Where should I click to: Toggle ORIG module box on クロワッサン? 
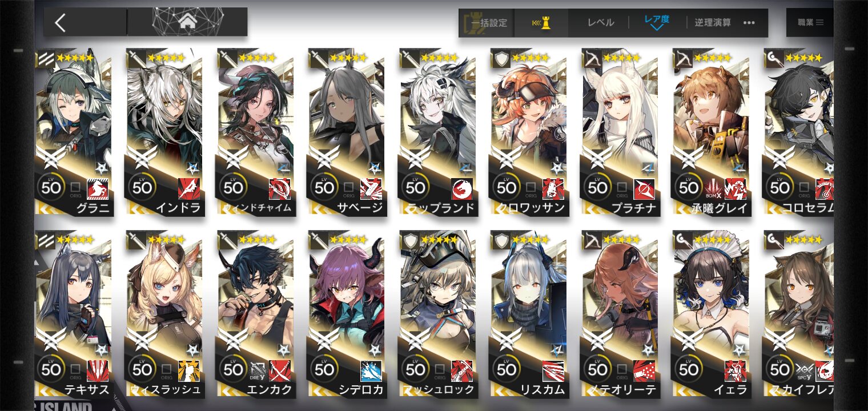point(531,187)
